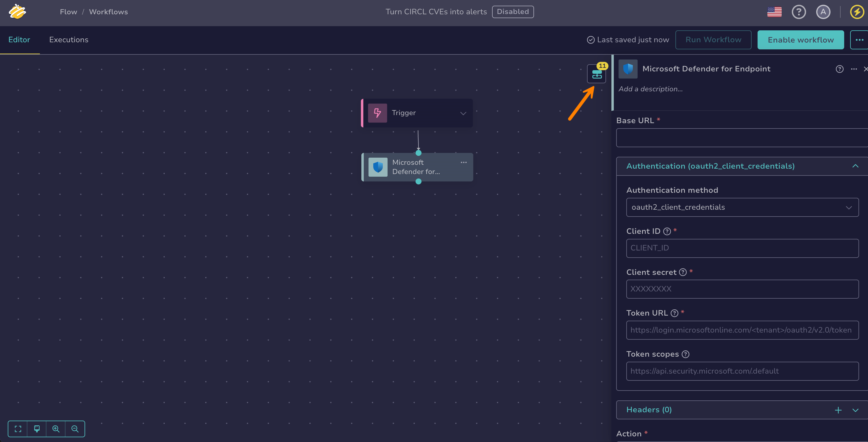Click Run Workflow button
The image size is (868, 442).
pyautogui.click(x=713, y=40)
